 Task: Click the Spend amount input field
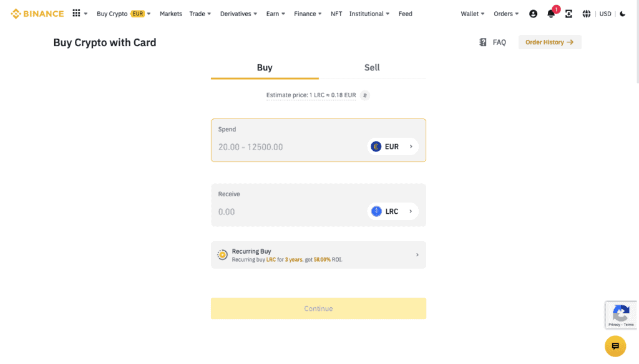[287, 147]
